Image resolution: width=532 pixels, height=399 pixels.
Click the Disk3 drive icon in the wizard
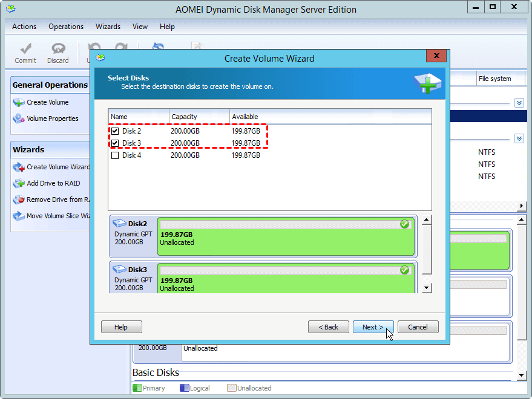pyautogui.click(x=119, y=270)
